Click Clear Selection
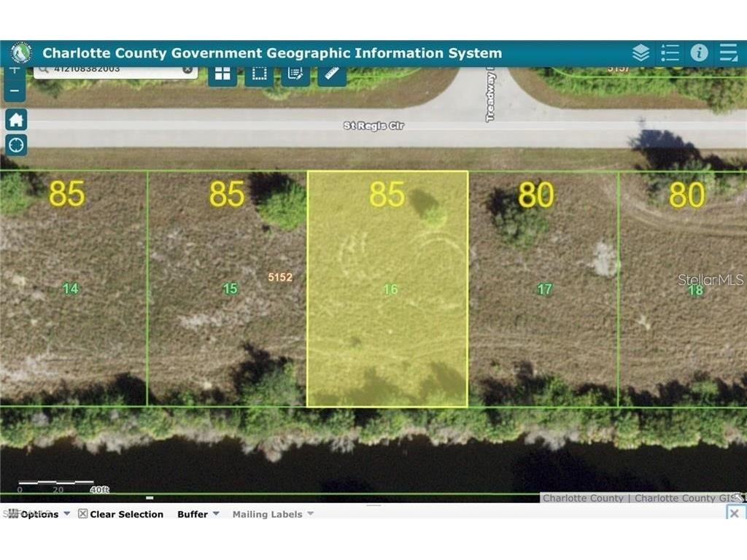This screenshot has width=747, height=560. [x=121, y=514]
